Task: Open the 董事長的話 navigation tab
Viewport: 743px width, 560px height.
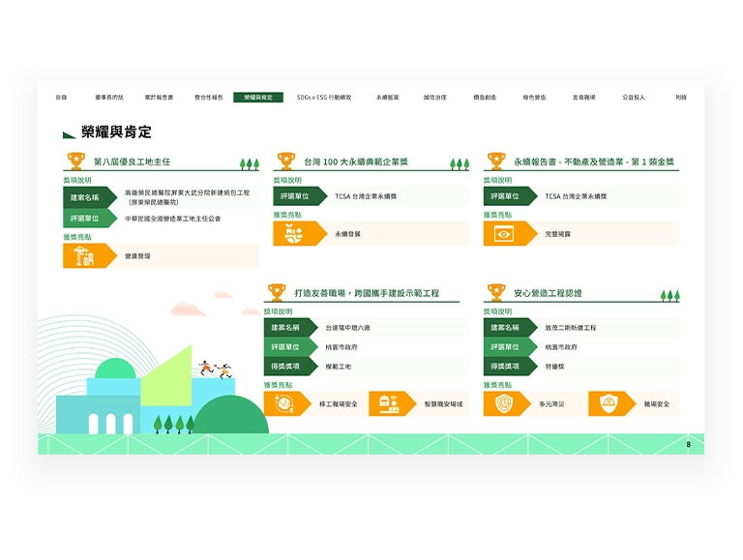Action: pyautogui.click(x=109, y=97)
